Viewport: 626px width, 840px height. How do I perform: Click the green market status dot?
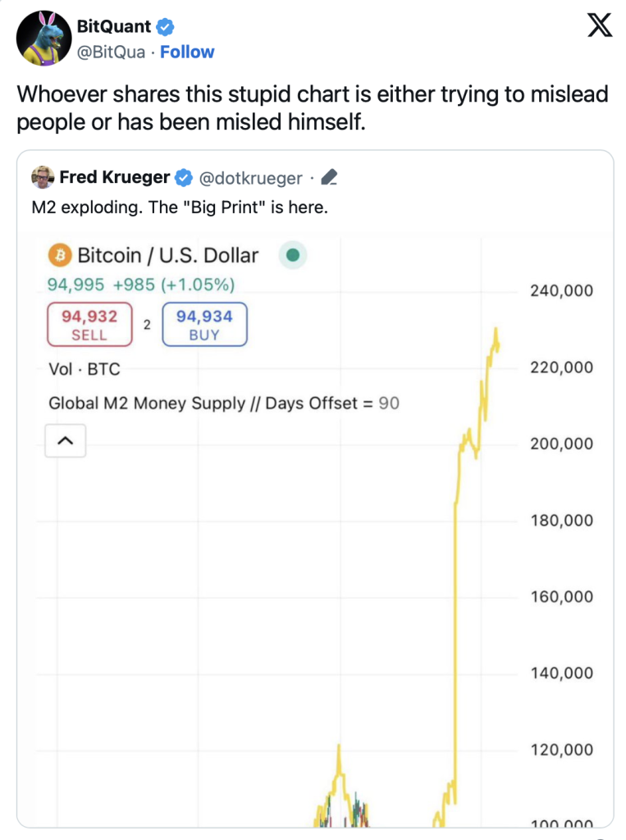[x=293, y=255]
